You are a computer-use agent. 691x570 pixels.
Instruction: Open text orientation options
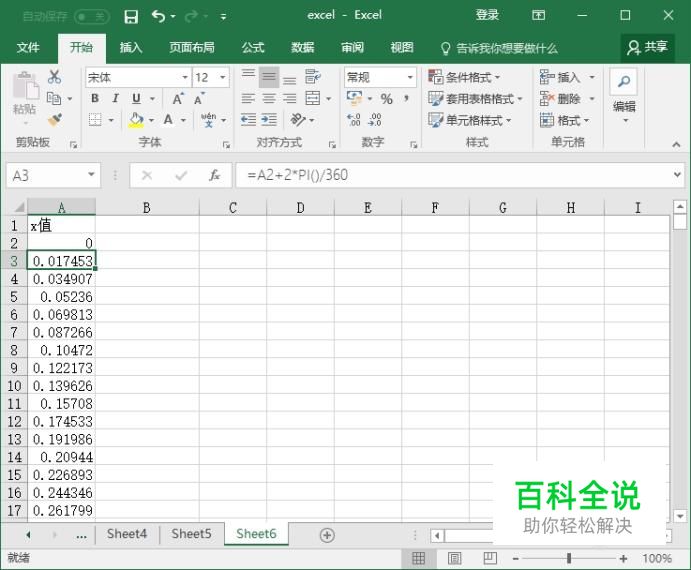pos(298,119)
